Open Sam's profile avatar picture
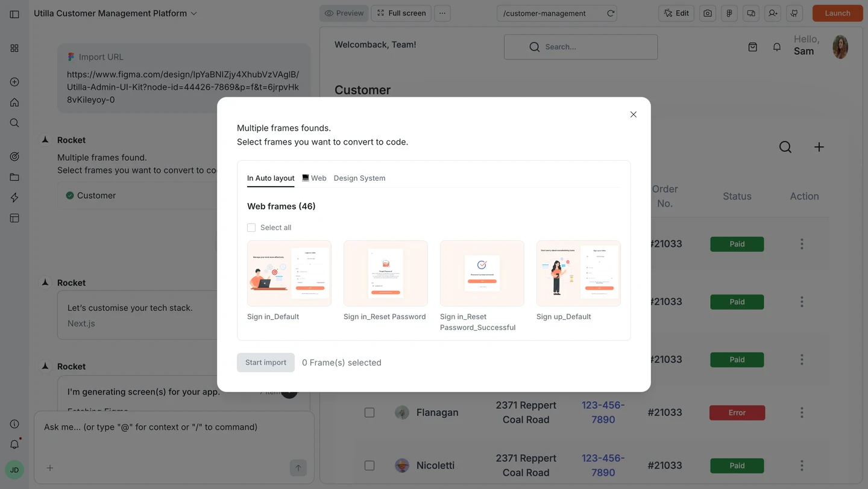Image resolution: width=868 pixels, height=489 pixels. click(x=840, y=46)
